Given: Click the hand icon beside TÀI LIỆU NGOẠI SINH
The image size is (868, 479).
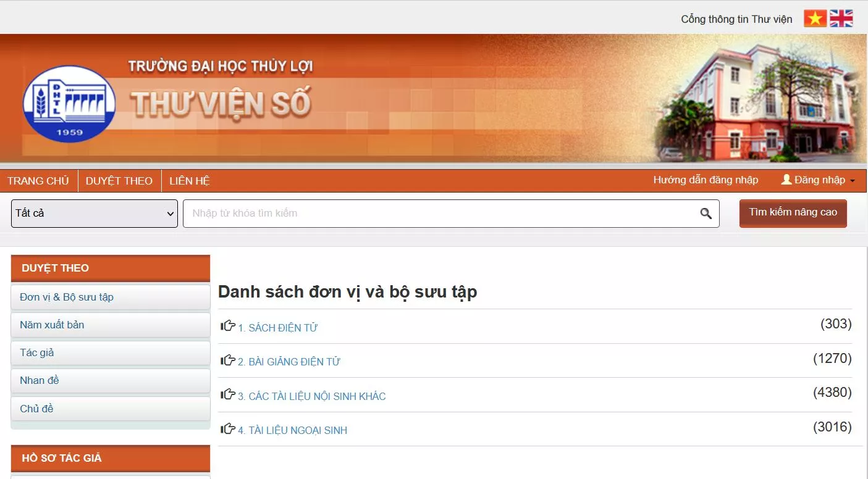Looking at the screenshot, I should pyautogui.click(x=228, y=428).
